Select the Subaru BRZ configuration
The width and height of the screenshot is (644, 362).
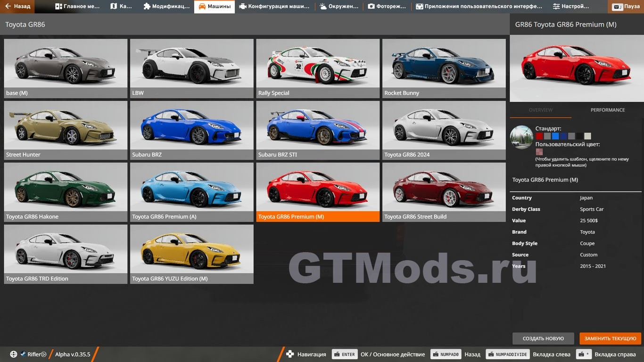coord(192,130)
